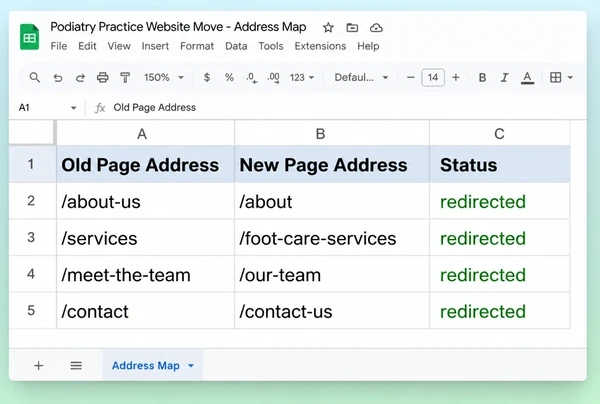Viewport: 600px width, 404px height.
Task: Click the move to folder icon
Action: [x=352, y=28]
